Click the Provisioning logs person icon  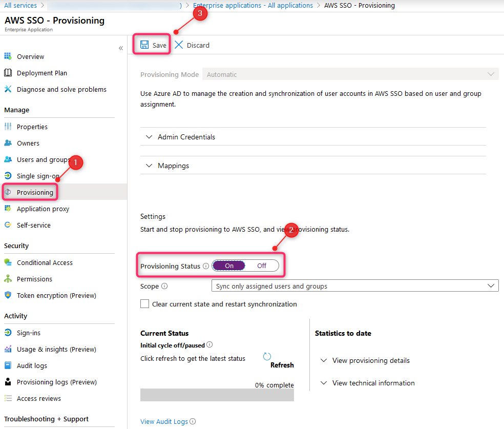click(x=8, y=382)
